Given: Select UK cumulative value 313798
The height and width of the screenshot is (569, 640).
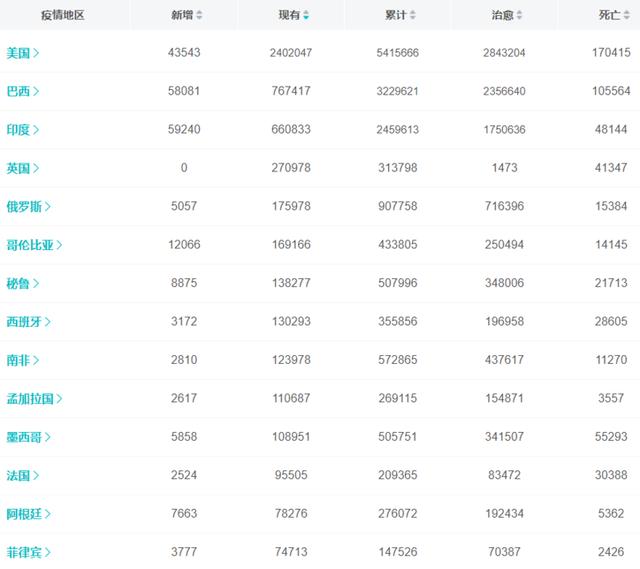Looking at the screenshot, I should click(398, 168).
